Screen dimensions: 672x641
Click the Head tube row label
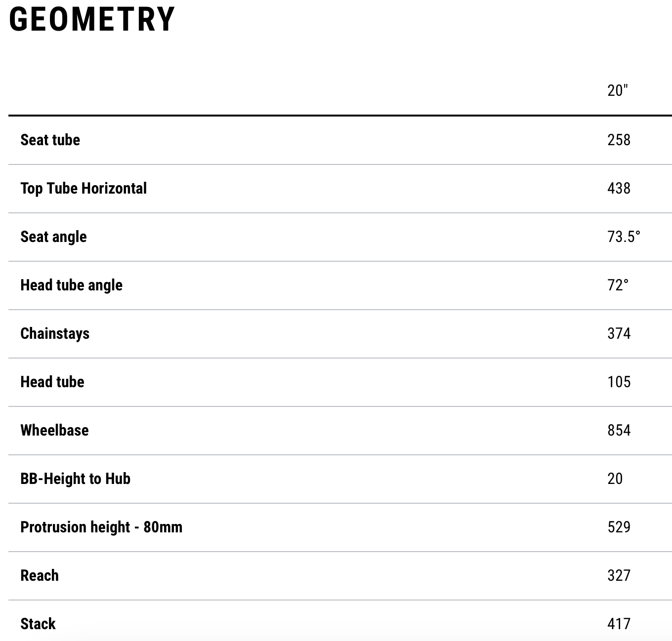[x=52, y=382]
